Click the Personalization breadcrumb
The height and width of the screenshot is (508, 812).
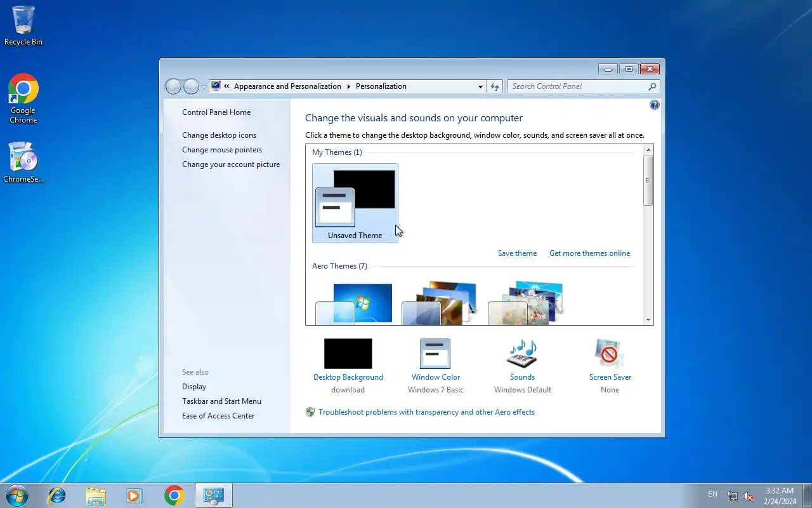(381, 86)
